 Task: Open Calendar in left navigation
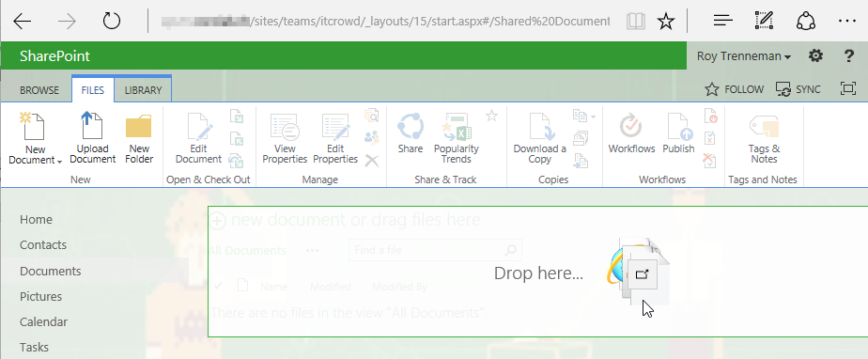(x=44, y=322)
